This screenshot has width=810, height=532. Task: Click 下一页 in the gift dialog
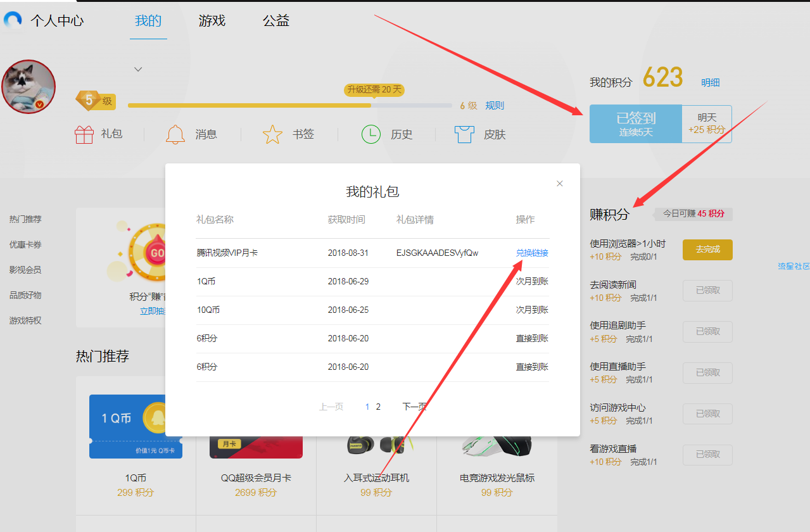(x=415, y=407)
